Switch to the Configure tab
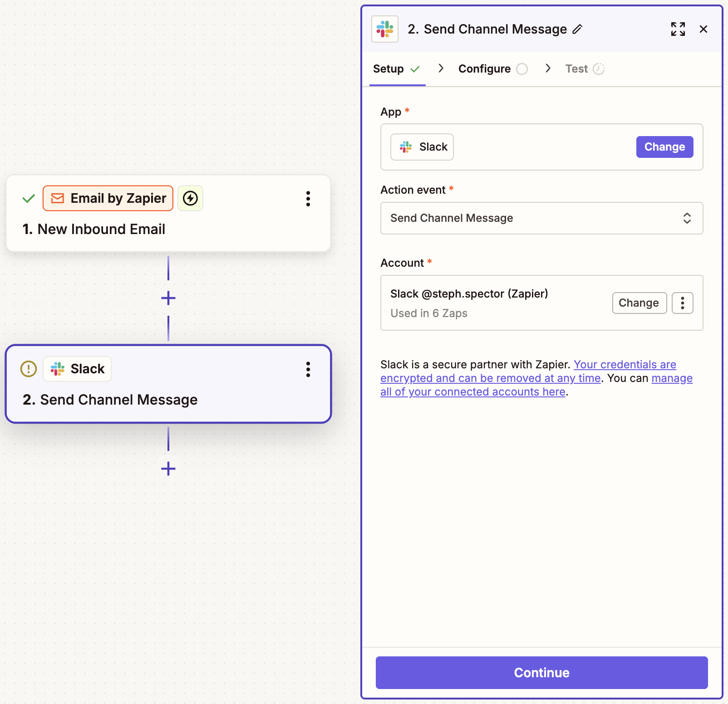 (x=484, y=68)
